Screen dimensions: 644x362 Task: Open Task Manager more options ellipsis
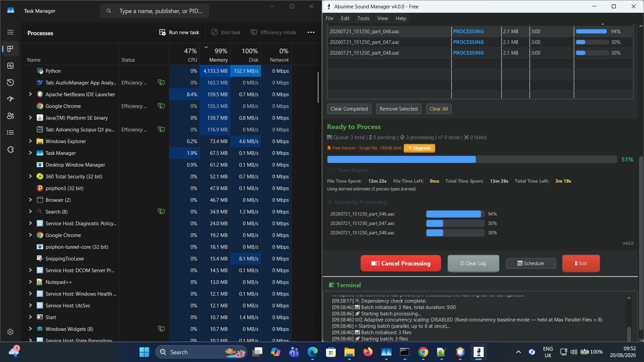point(311,33)
